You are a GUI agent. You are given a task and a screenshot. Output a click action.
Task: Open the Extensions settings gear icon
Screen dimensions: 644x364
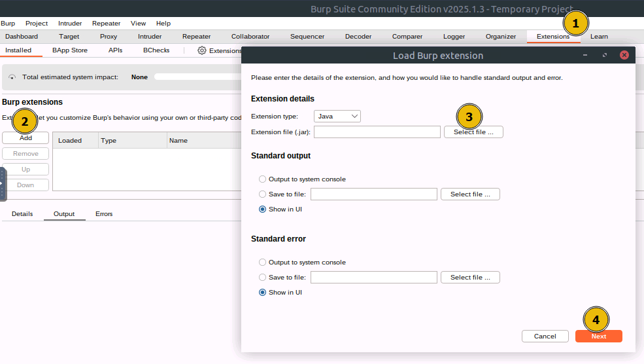point(201,50)
